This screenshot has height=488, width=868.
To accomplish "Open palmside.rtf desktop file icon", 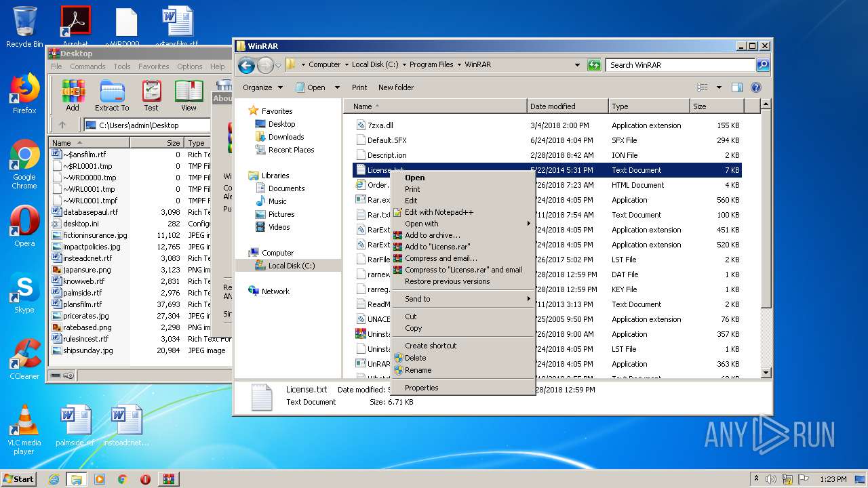I will coord(75,426).
